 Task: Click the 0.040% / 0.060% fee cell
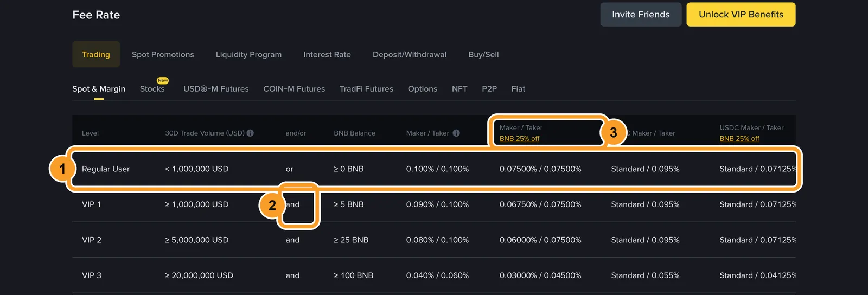tap(437, 275)
